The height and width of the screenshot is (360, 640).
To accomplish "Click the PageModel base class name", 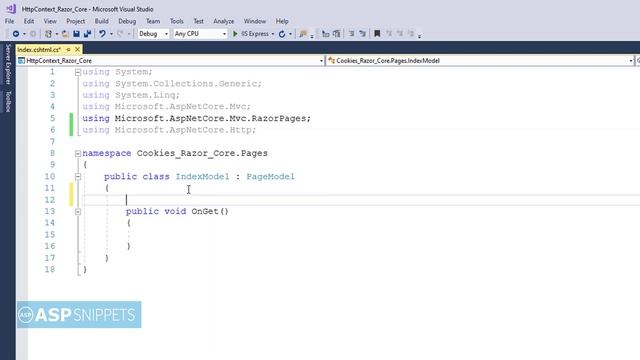I will click(x=270, y=177).
